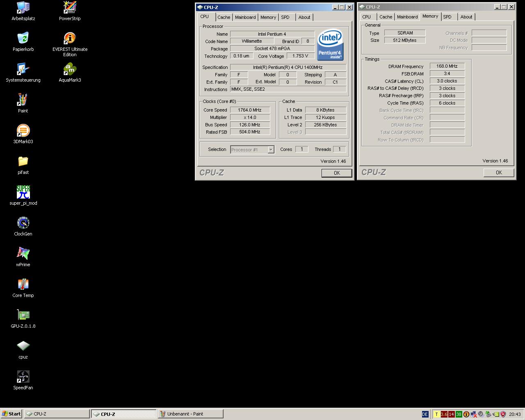The width and height of the screenshot is (525, 420).
Task: Click the Intel Pentium 4 logo
Action: (330, 44)
